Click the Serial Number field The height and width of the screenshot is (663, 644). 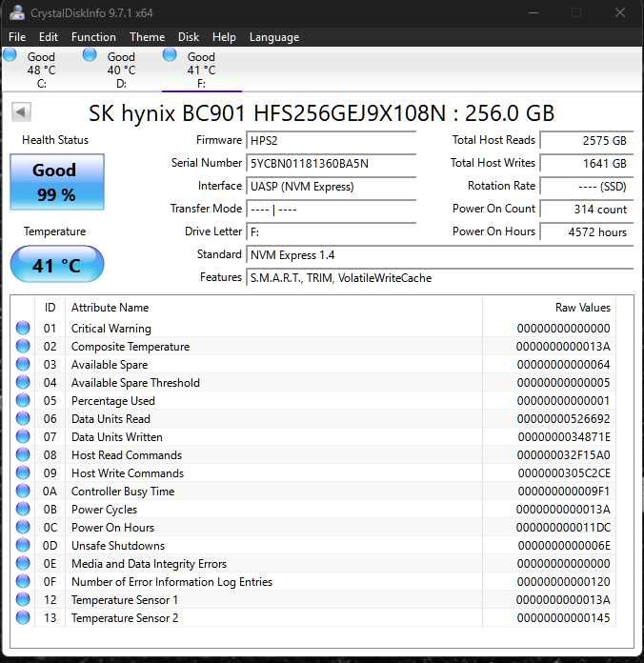click(330, 163)
